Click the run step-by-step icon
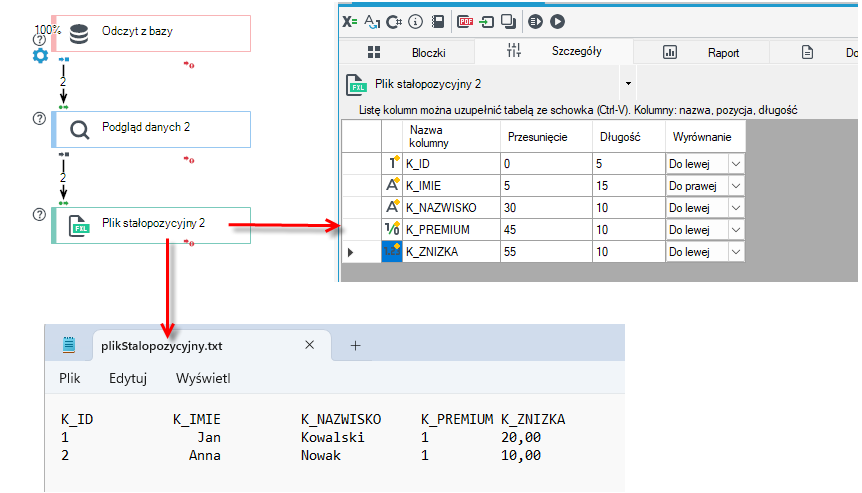This screenshot has width=862, height=493. point(535,21)
